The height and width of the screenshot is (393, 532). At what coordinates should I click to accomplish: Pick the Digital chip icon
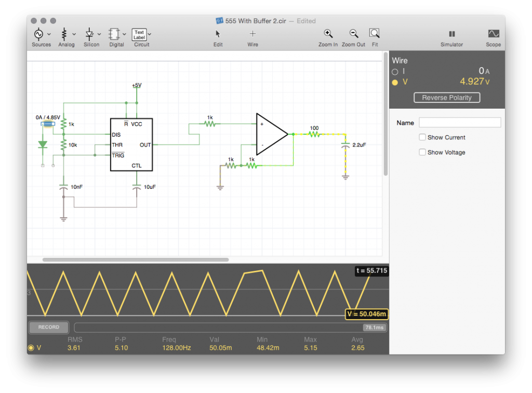point(114,34)
